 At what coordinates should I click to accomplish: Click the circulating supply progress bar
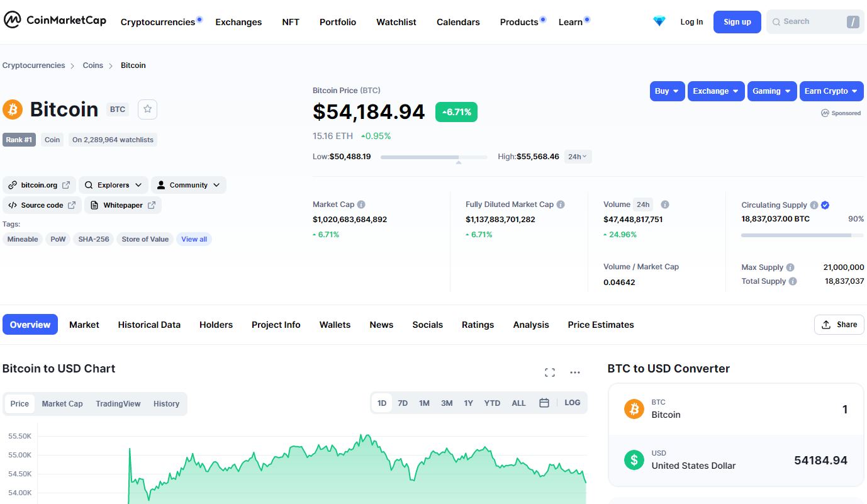click(x=802, y=235)
